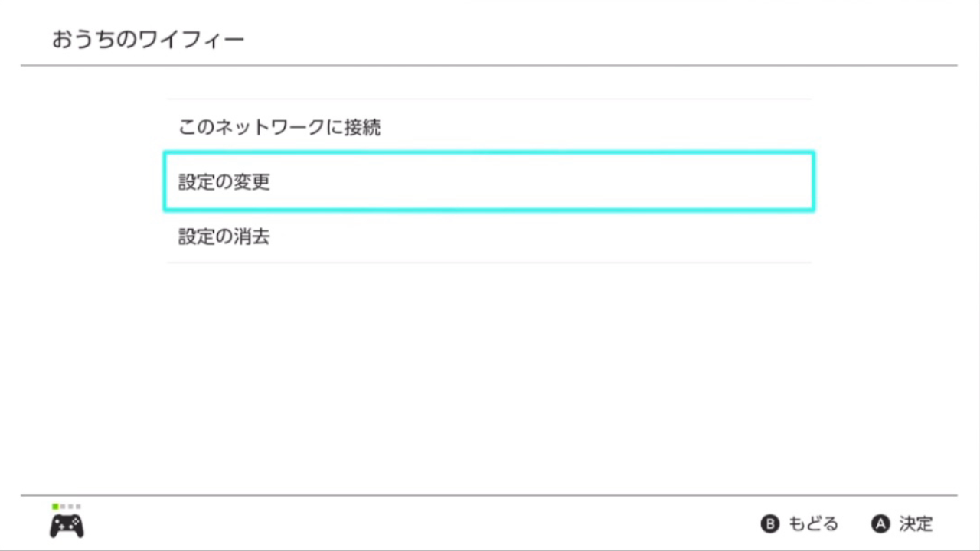
Task: Click the gray player indicator dots
Action: coord(70,507)
